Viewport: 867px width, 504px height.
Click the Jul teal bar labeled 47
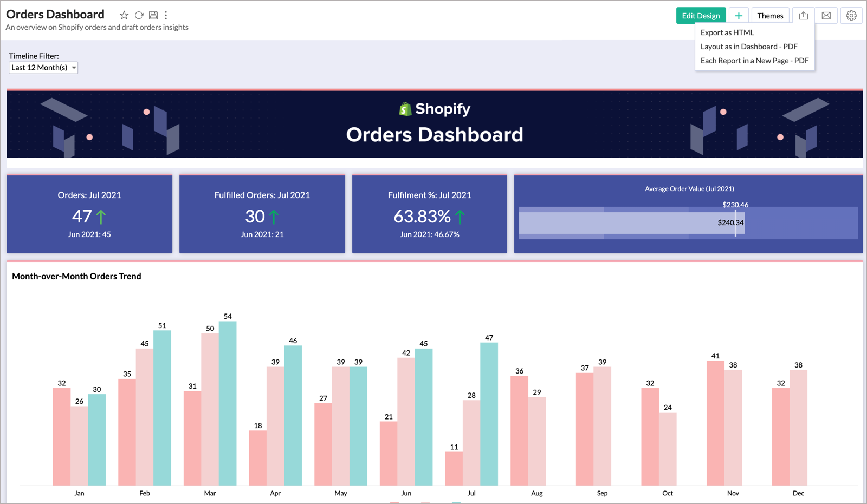pyautogui.click(x=489, y=414)
